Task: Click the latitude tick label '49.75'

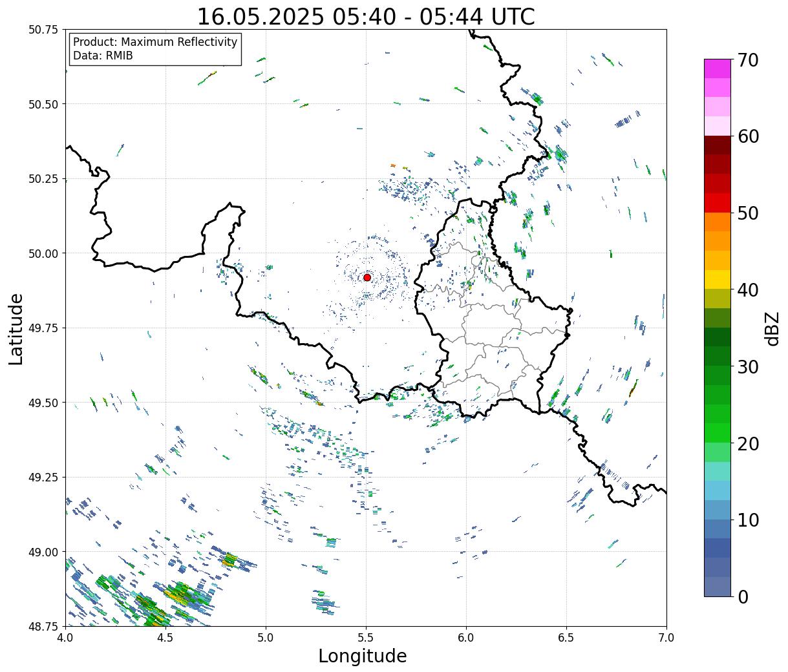Action: [x=43, y=328]
